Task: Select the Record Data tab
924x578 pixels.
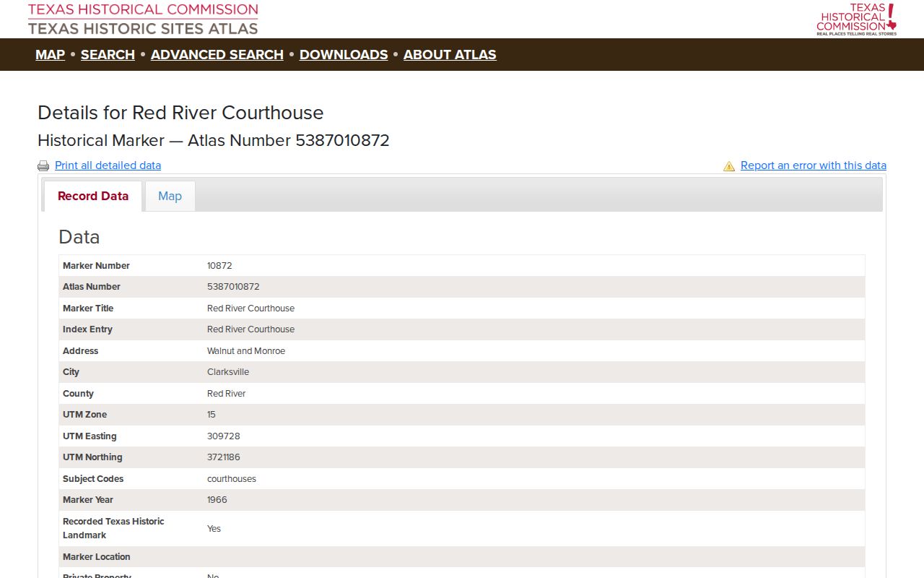Action: [93, 196]
